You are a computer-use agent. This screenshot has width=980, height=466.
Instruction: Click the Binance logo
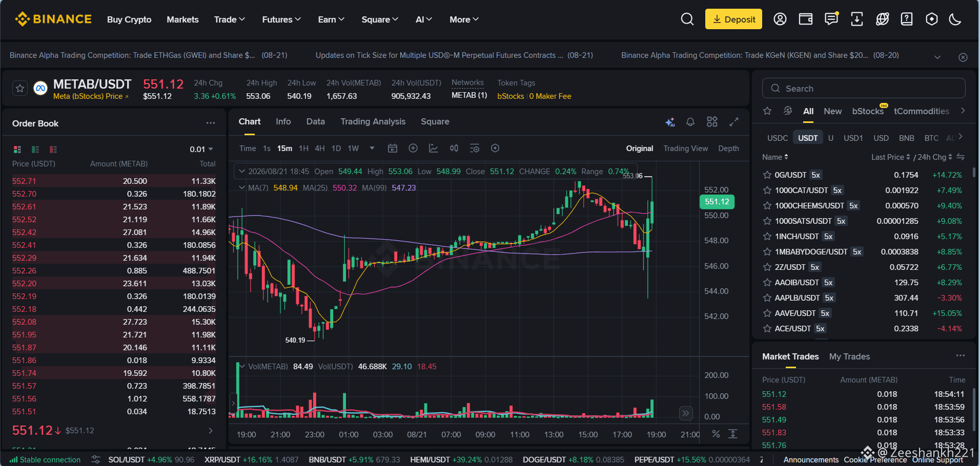pos(53,19)
